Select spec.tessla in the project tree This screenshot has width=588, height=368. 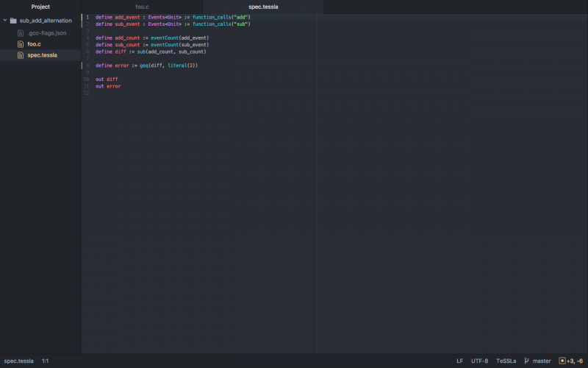(x=42, y=55)
